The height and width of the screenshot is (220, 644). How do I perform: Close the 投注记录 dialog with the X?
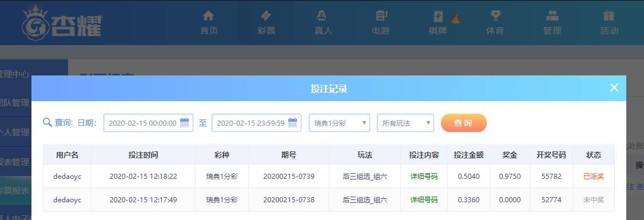point(614,87)
